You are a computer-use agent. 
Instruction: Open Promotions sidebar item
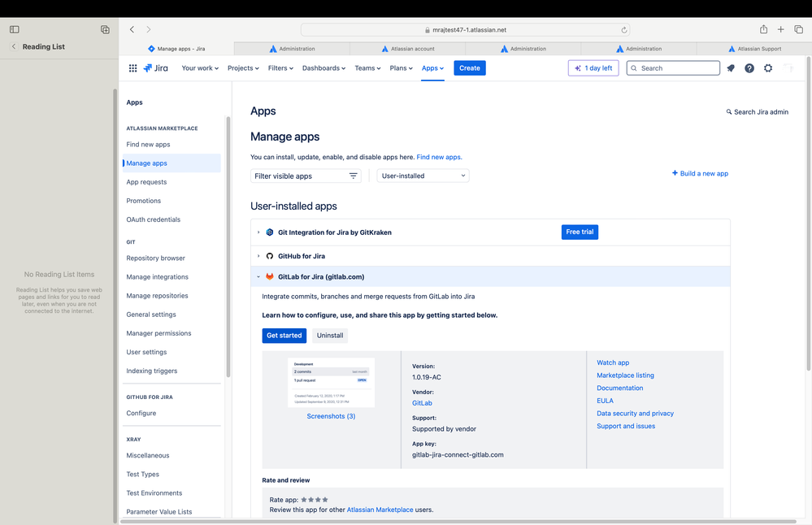[x=143, y=201]
